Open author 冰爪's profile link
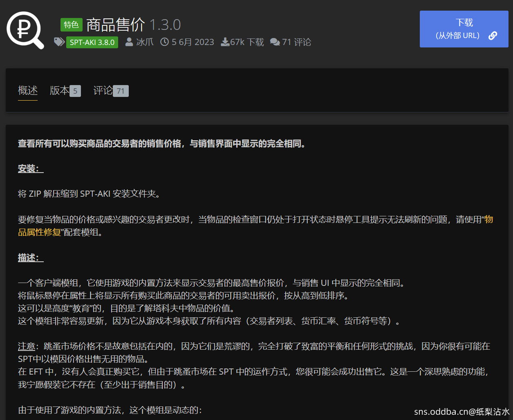Viewport: 513px width, 420px height. click(145, 42)
